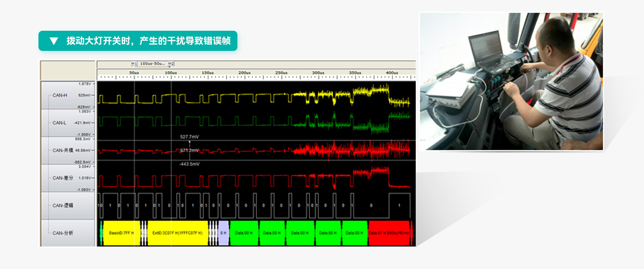Select the CAN-L channel label

[x=60, y=122]
